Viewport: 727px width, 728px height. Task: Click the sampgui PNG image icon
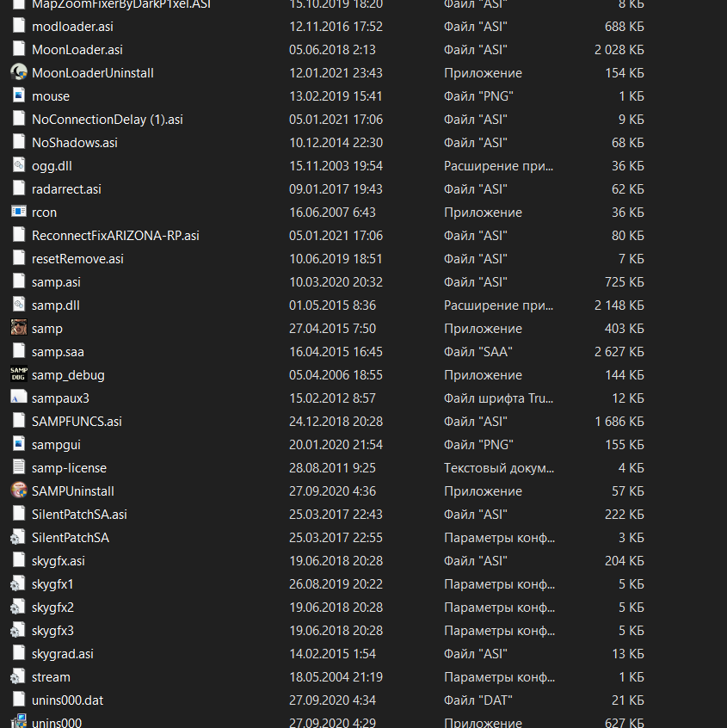19,443
